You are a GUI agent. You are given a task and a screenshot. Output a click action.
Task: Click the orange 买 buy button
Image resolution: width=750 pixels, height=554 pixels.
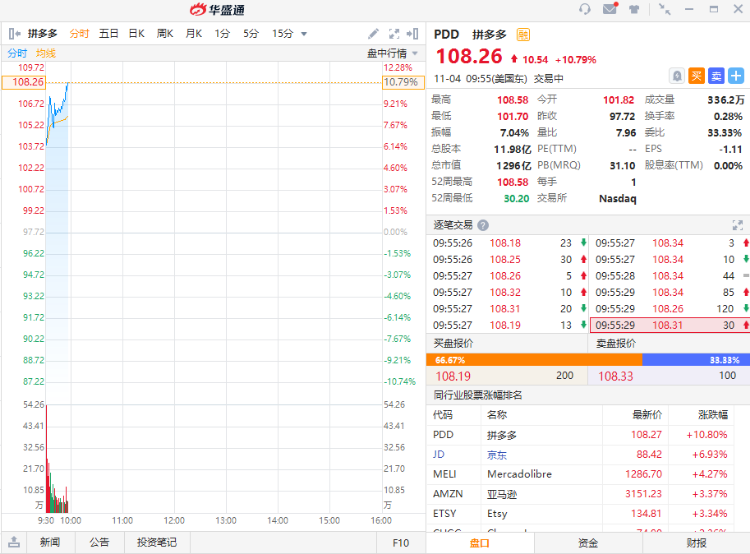click(697, 75)
